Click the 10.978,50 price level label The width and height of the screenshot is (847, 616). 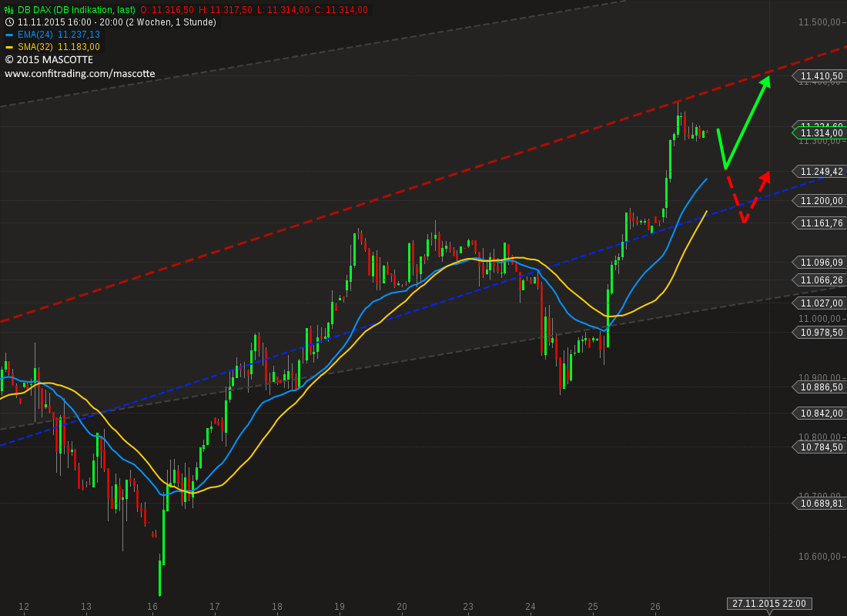(x=820, y=333)
